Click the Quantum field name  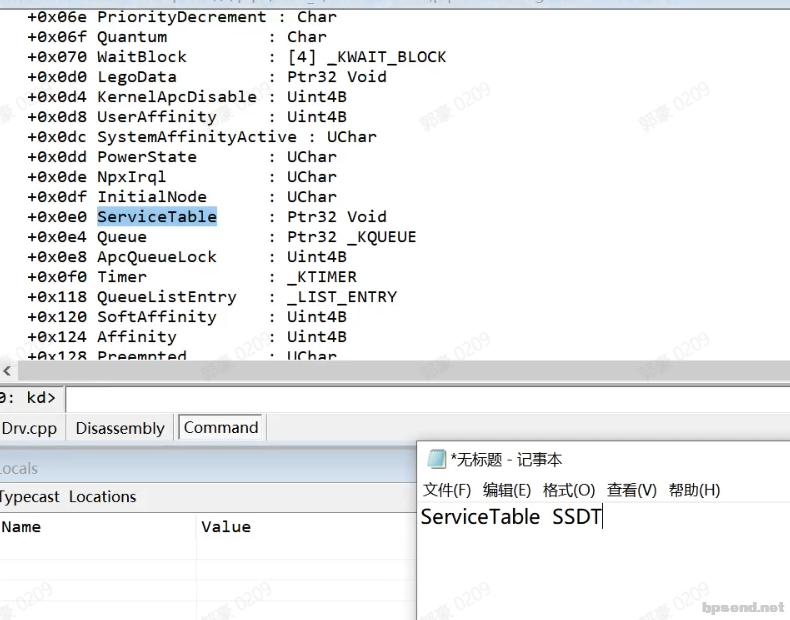tap(132, 37)
